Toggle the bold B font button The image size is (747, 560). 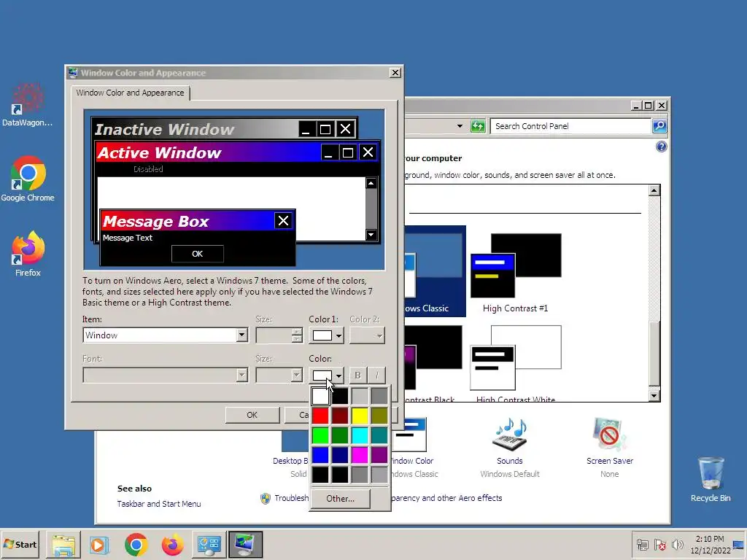[357, 376]
